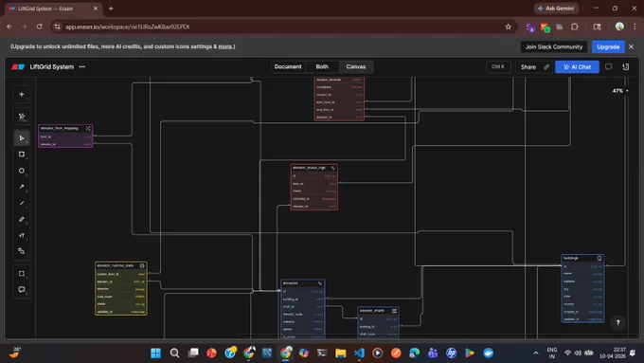Click the elevator_status_logs table icon
The width and height of the screenshot is (644, 363).
[333, 168]
